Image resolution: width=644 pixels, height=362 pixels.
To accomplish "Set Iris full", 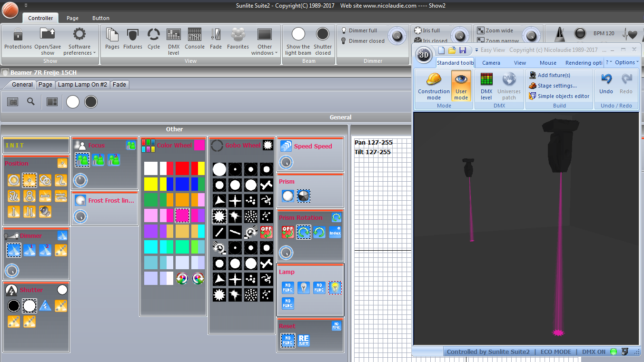I will tap(427, 30).
